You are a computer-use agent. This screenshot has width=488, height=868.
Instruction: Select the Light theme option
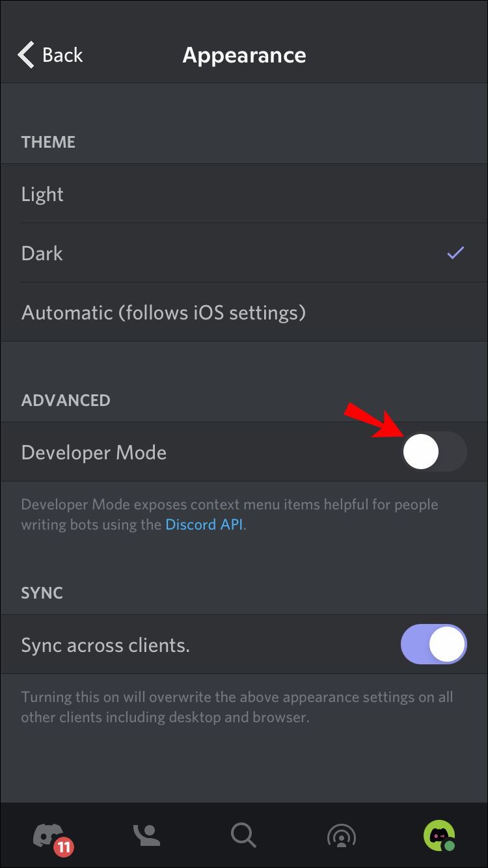click(43, 195)
